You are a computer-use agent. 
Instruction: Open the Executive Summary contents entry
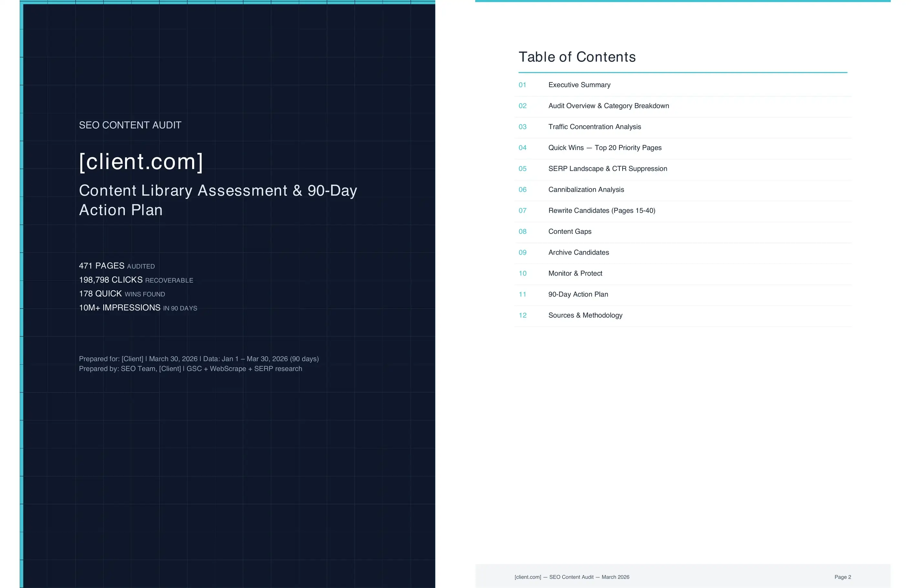pyautogui.click(x=579, y=85)
